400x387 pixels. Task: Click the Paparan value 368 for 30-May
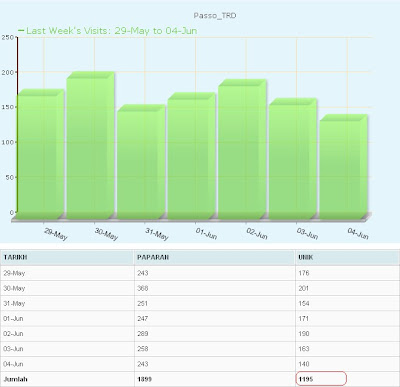143,288
